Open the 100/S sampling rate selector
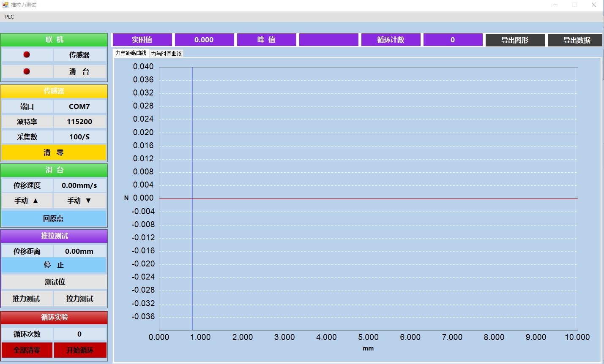Viewport: 604px width, 364px height. (x=79, y=137)
